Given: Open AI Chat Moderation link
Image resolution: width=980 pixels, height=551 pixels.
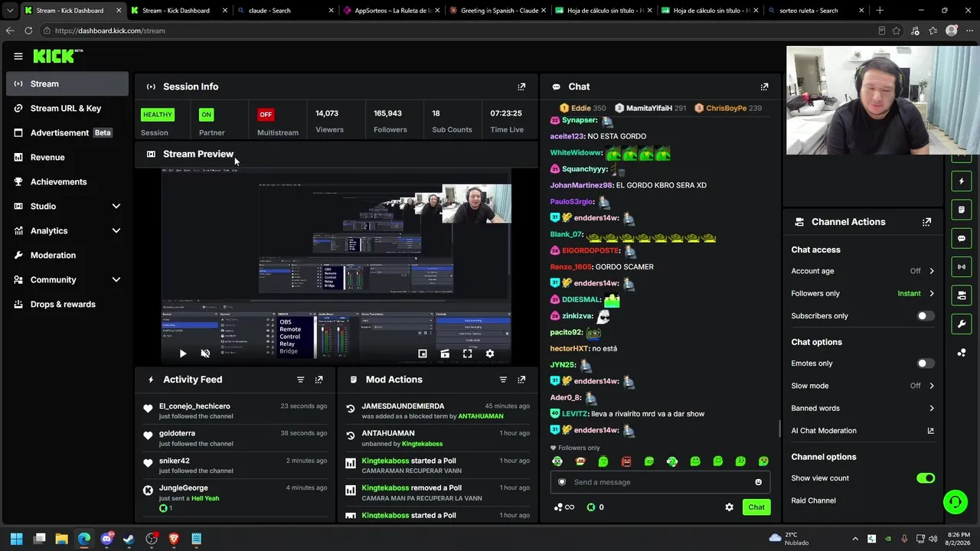Looking at the screenshot, I should [862, 431].
